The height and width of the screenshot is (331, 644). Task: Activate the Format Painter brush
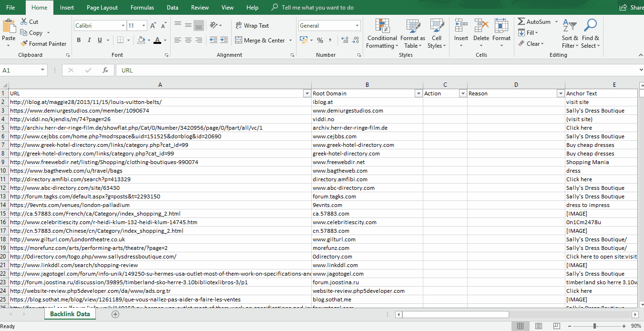[x=24, y=43]
